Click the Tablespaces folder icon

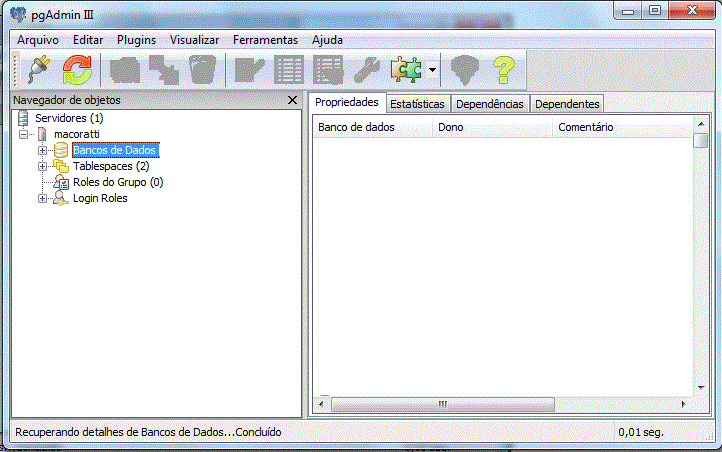click(x=61, y=166)
